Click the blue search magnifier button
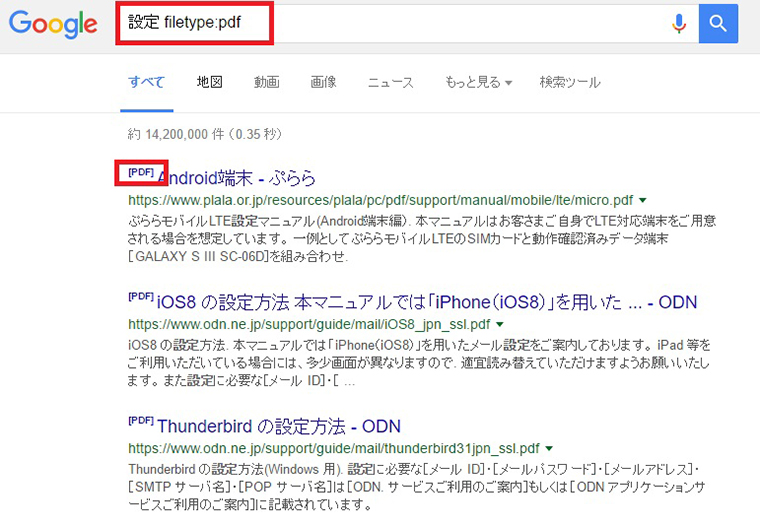The height and width of the screenshot is (526, 760). click(718, 23)
